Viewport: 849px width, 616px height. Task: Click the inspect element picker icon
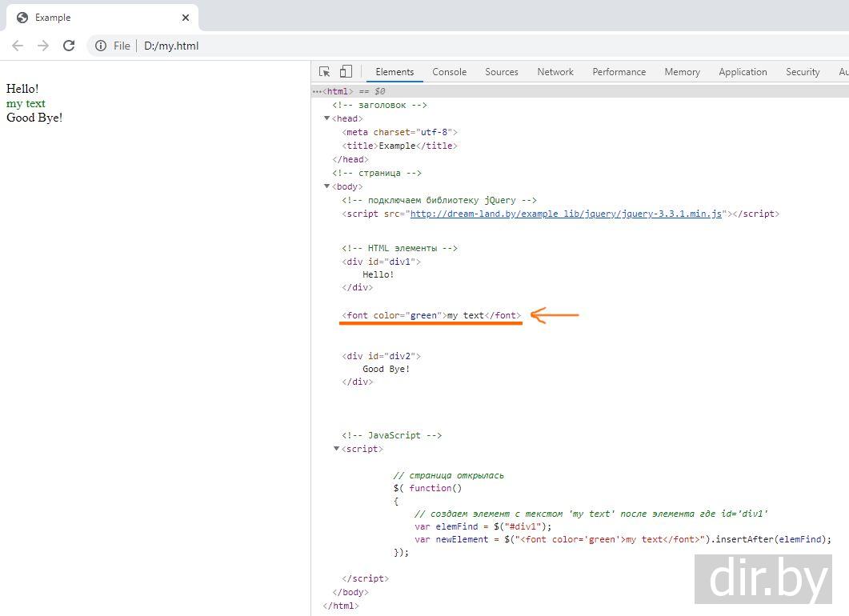[x=325, y=72]
